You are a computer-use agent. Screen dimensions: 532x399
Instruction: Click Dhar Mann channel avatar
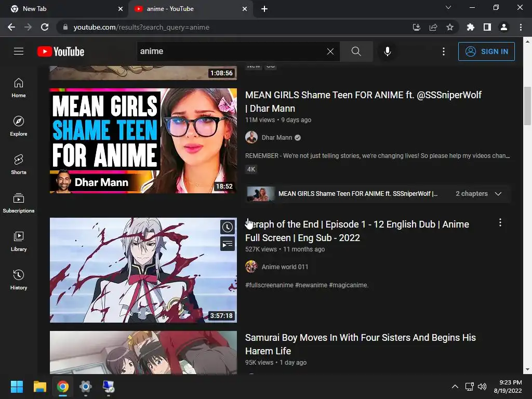click(x=251, y=137)
